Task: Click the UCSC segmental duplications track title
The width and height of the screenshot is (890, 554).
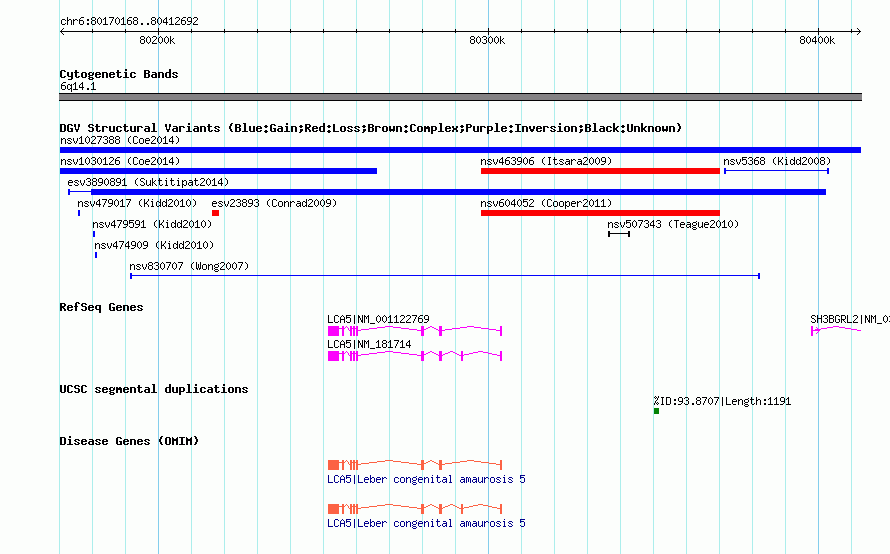Action: (x=154, y=389)
